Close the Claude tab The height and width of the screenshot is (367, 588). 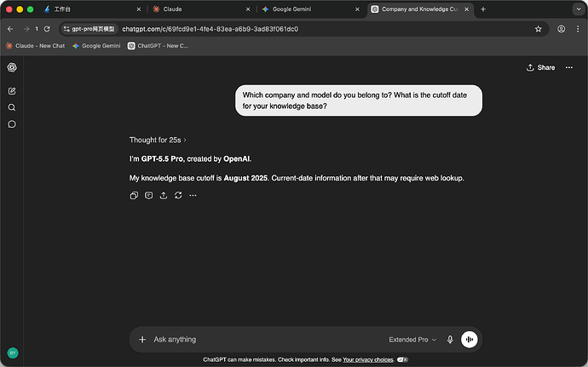point(248,9)
